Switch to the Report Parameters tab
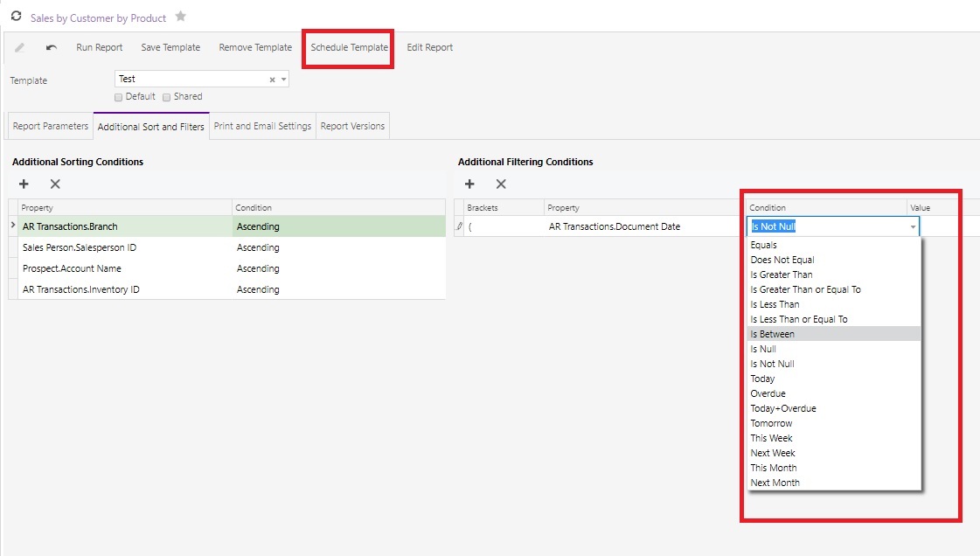Image resolution: width=980 pixels, height=556 pixels. pyautogui.click(x=50, y=126)
